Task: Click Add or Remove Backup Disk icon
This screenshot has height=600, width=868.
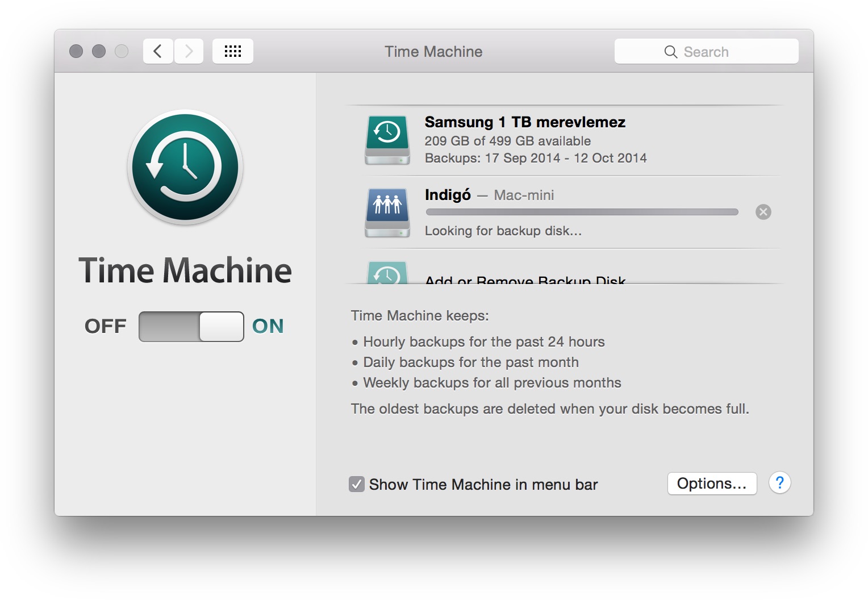Action: click(x=387, y=273)
